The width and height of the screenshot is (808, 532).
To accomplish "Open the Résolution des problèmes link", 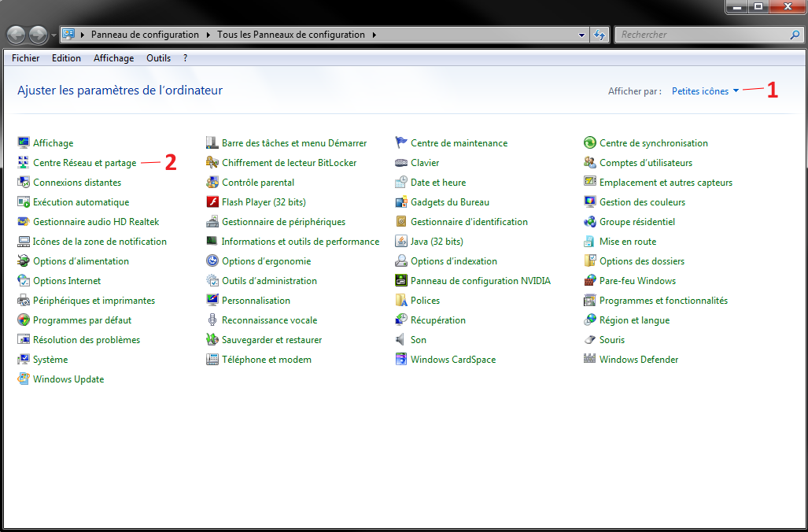I will point(87,340).
